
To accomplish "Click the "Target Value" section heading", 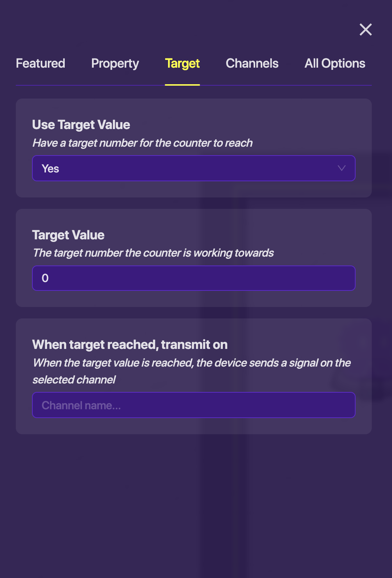I will point(68,235).
